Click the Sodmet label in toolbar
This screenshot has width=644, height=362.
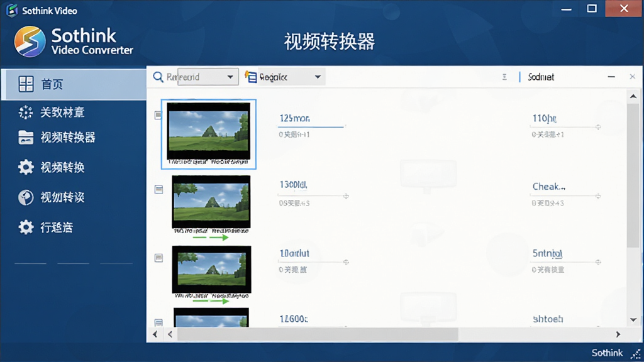[x=541, y=77]
